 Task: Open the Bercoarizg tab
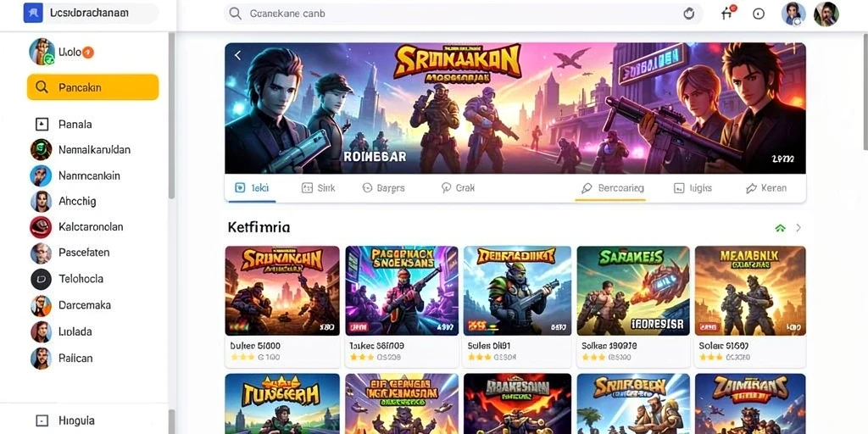tap(612, 188)
